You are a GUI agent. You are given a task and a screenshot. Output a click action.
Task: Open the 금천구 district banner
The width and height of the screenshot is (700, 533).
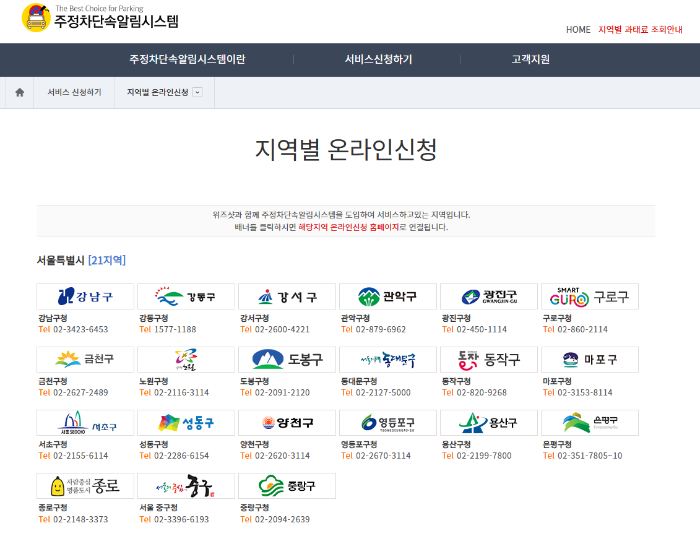tap(85, 359)
